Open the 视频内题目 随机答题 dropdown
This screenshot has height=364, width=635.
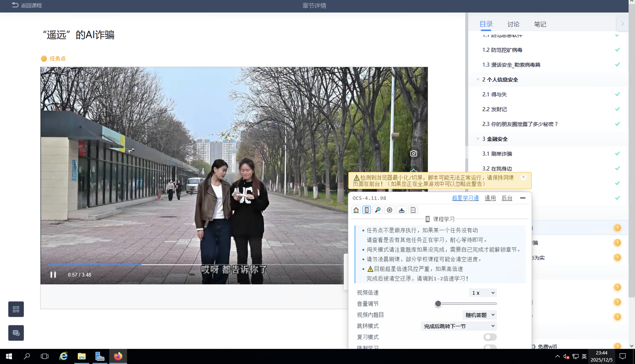(x=480, y=315)
